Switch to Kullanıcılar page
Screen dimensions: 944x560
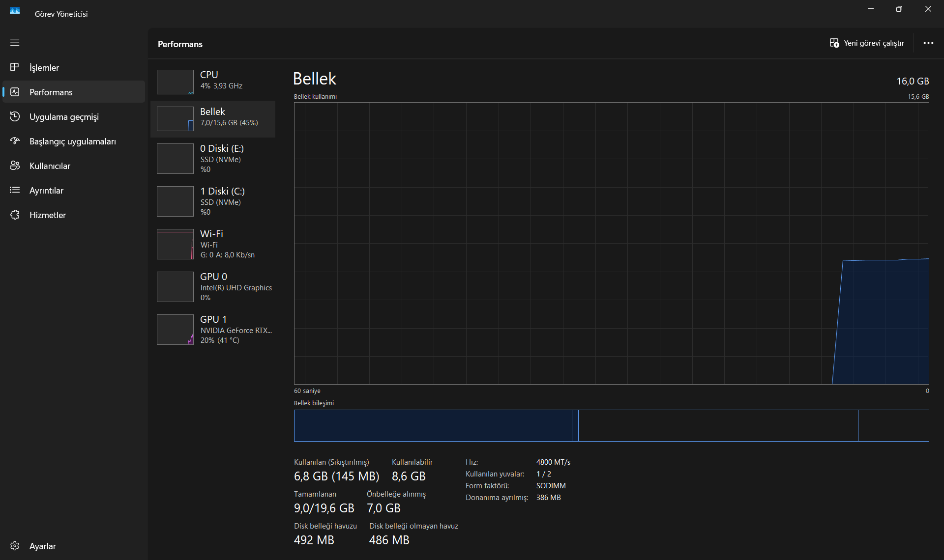[x=74, y=166]
